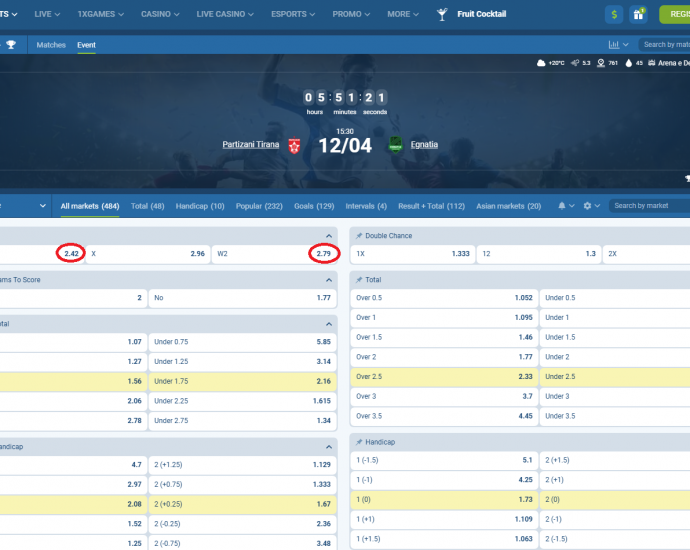This screenshot has width=690, height=550.
Task: Expand the ESPORTS menu
Action: [293, 14]
